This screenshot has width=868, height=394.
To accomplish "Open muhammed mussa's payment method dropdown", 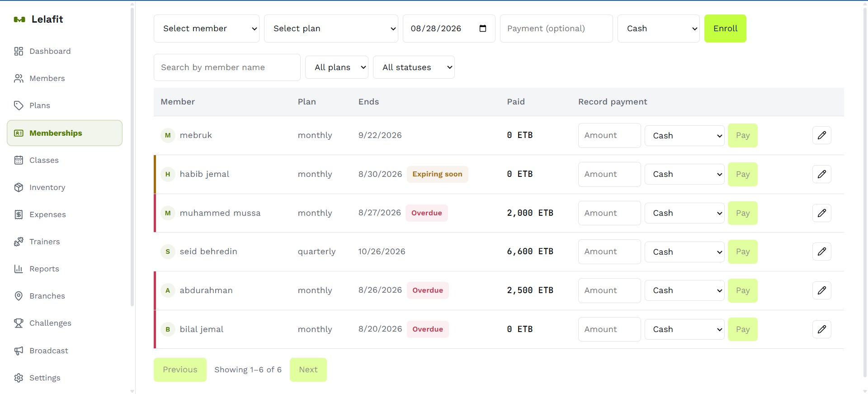I will click(685, 213).
